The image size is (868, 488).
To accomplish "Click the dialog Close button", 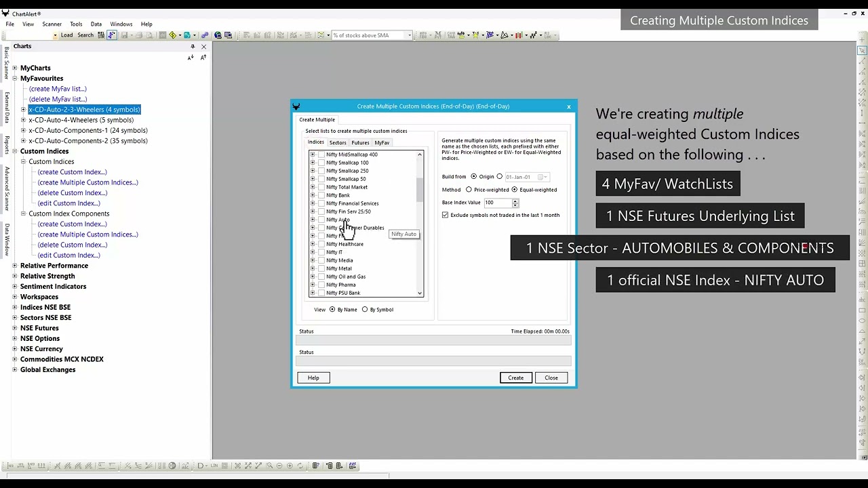I will point(551,378).
